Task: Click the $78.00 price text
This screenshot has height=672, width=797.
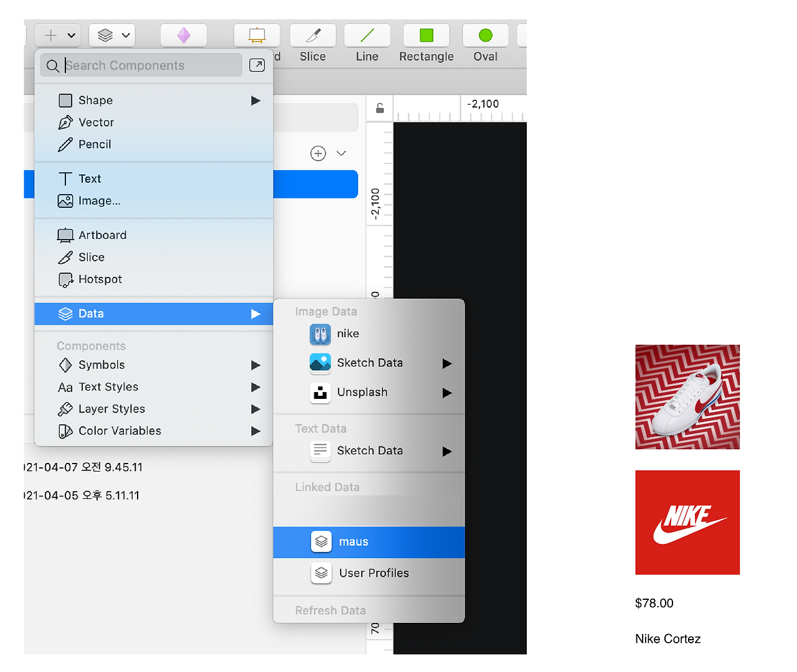Action: click(654, 604)
